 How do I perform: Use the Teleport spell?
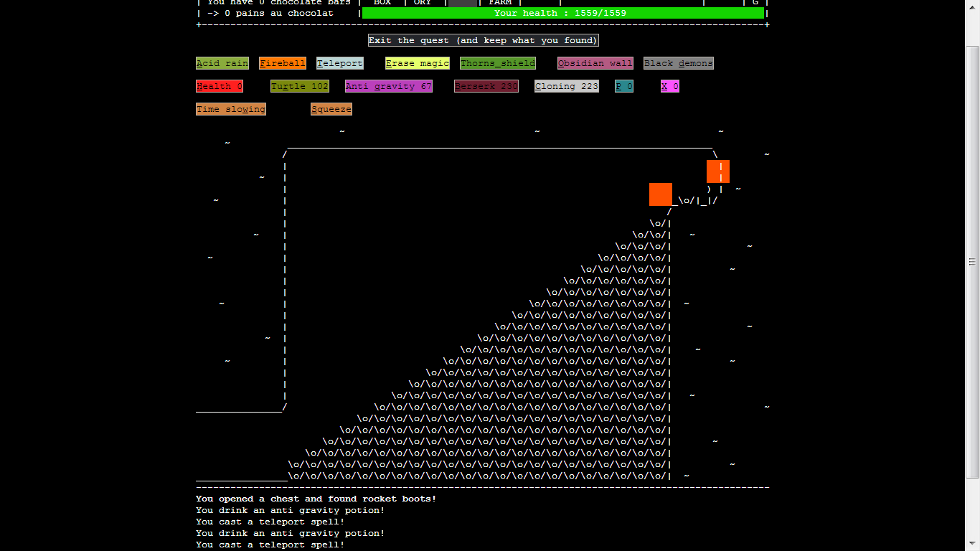click(340, 63)
